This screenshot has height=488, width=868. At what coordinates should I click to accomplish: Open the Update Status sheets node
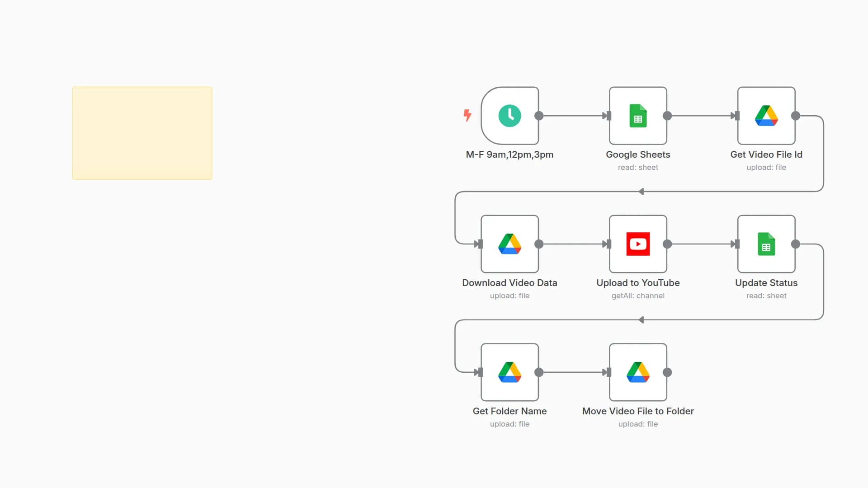[x=766, y=244]
